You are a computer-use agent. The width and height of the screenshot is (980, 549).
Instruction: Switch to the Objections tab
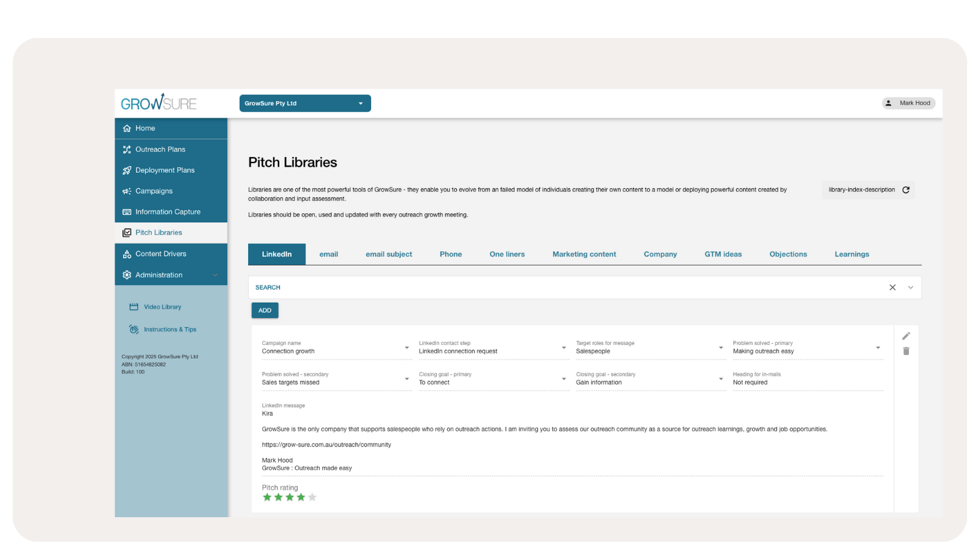tap(788, 254)
